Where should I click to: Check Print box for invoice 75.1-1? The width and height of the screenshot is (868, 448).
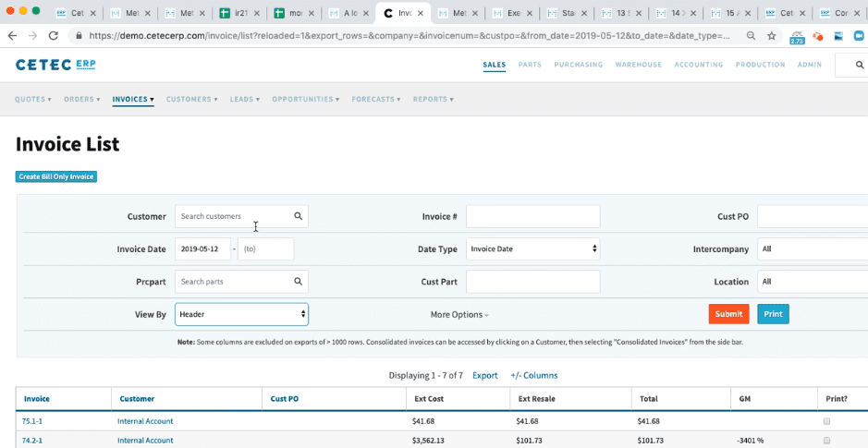click(x=826, y=421)
